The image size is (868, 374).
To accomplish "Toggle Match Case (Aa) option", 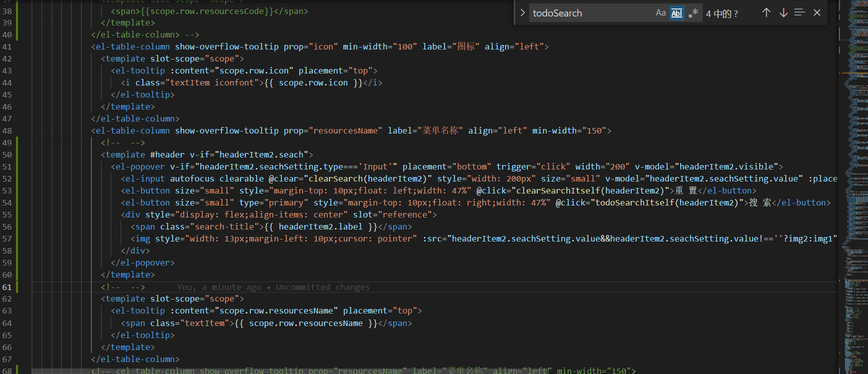I will (661, 13).
